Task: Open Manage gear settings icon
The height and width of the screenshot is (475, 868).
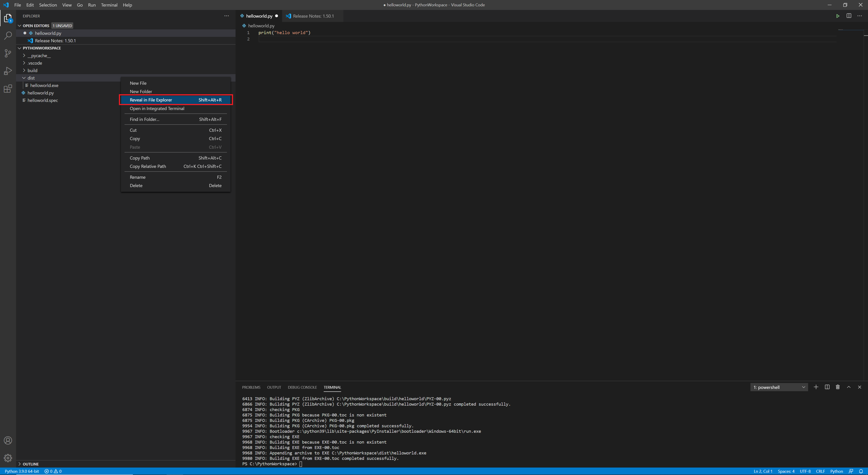Action: [x=8, y=458]
